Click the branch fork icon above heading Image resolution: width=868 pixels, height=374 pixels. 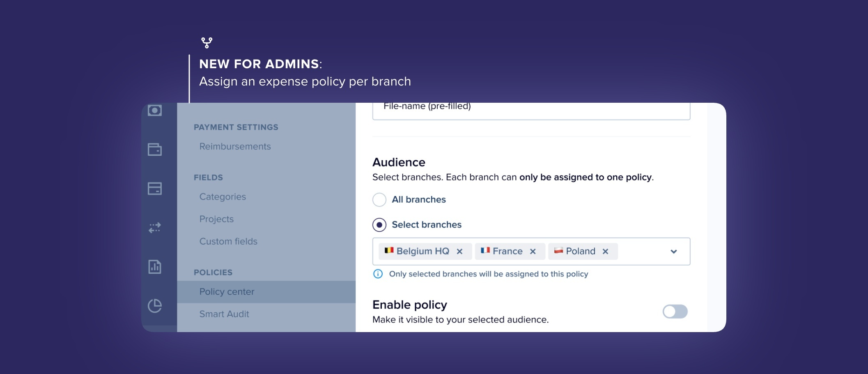coord(207,43)
